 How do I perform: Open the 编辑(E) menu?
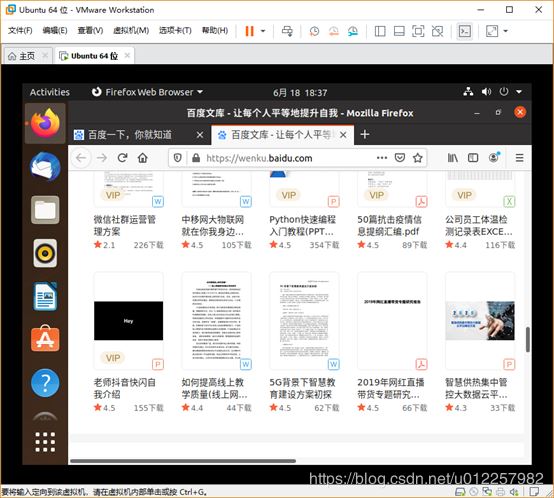tap(55, 30)
